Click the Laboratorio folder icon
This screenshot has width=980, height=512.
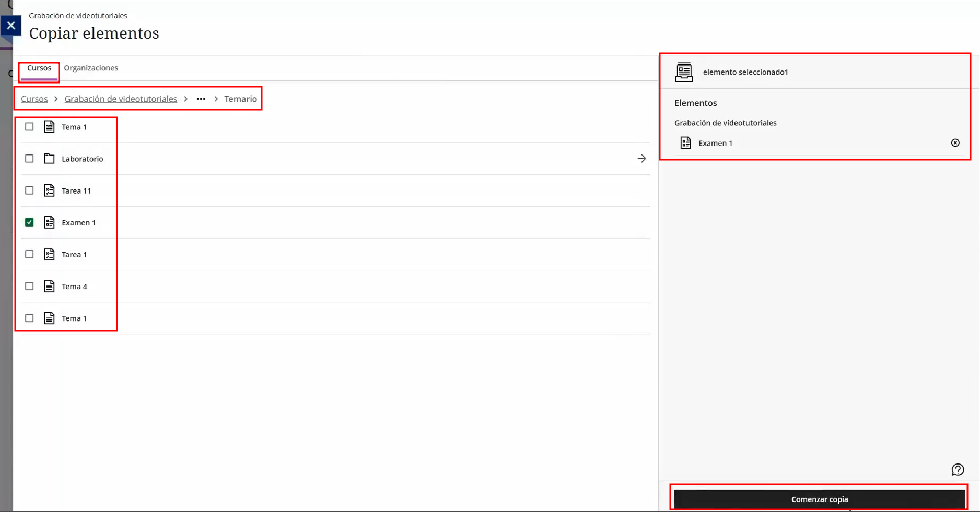(x=49, y=159)
